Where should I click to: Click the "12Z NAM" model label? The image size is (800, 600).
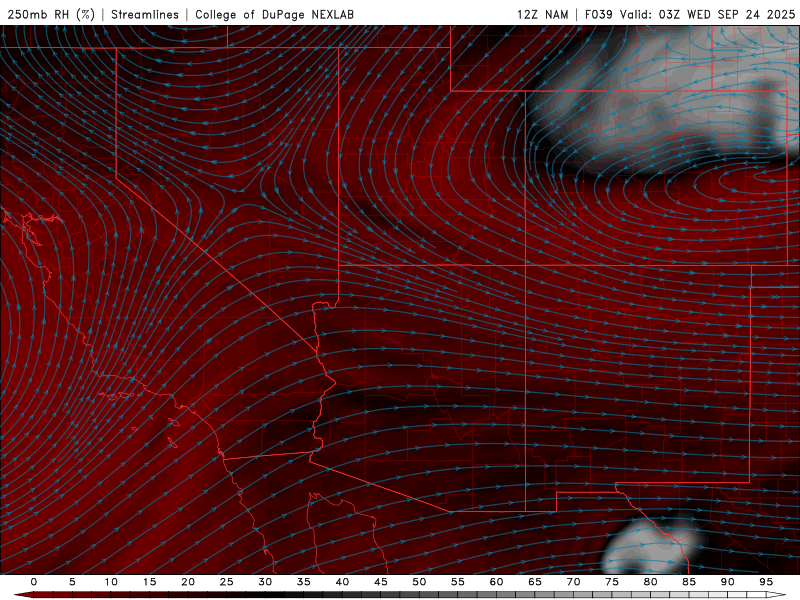542,14
